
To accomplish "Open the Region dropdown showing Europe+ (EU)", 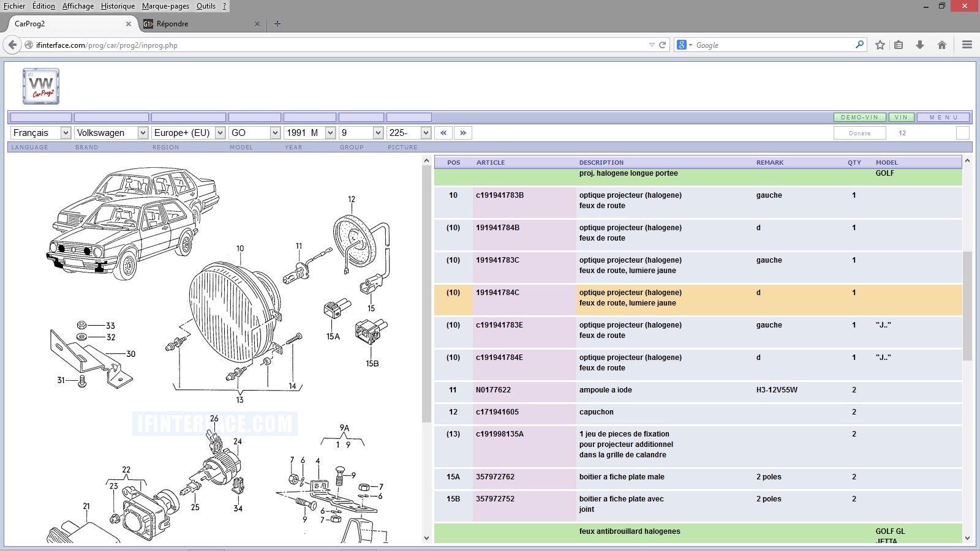I will (x=189, y=133).
